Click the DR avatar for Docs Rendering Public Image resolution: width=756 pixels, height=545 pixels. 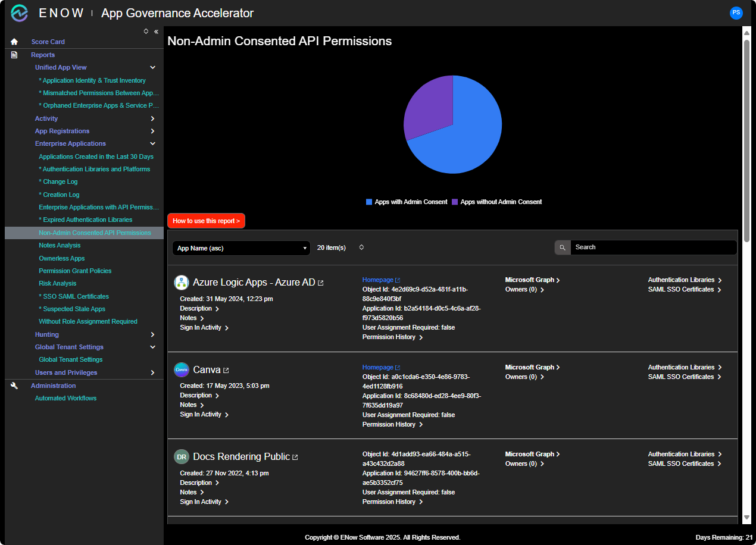coord(182,456)
